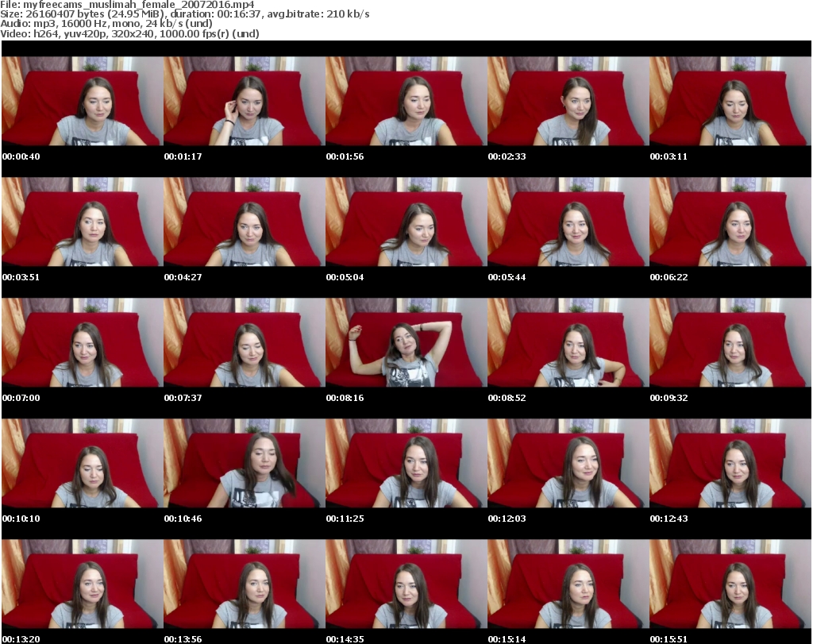Viewport: 813px width, 644px height.
Task: Click the 00:07:37 timestamp label
Action: tap(183, 398)
